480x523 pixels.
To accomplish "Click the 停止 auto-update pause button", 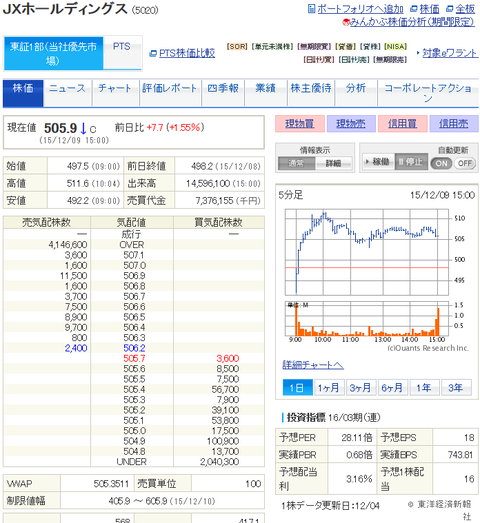I will pos(411,162).
